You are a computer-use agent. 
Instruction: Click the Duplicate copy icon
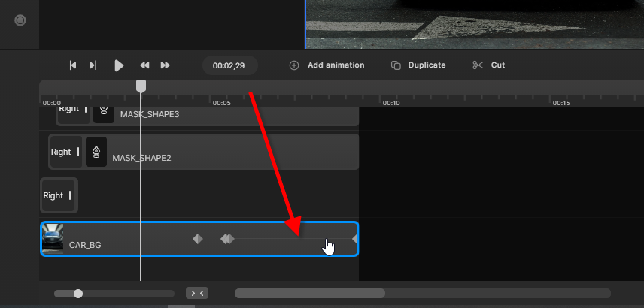(396, 65)
